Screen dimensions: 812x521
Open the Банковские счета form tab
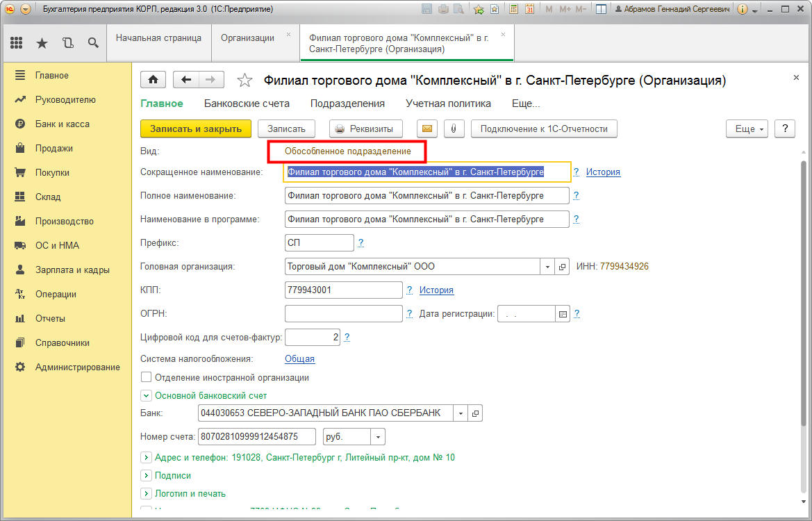coord(247,104)
